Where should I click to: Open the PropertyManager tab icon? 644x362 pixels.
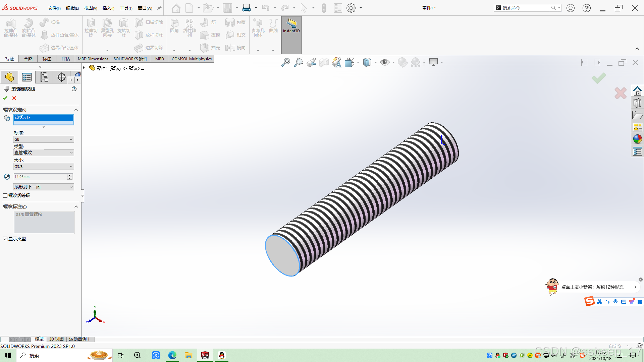pos(27,77)
